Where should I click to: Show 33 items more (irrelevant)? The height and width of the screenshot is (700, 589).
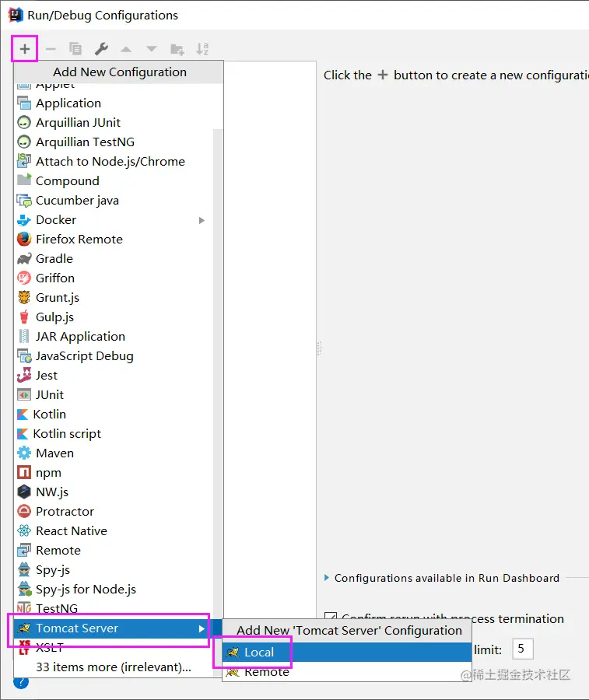coord(114,667)
